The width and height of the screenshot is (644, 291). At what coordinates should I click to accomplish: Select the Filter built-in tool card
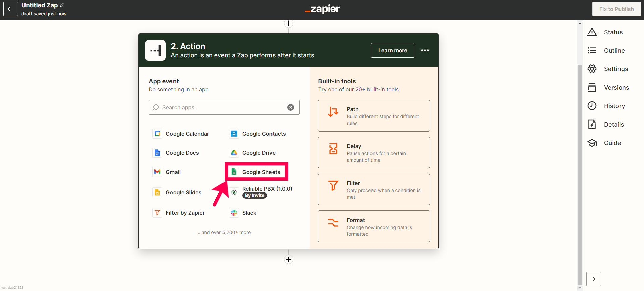(374, 189)
